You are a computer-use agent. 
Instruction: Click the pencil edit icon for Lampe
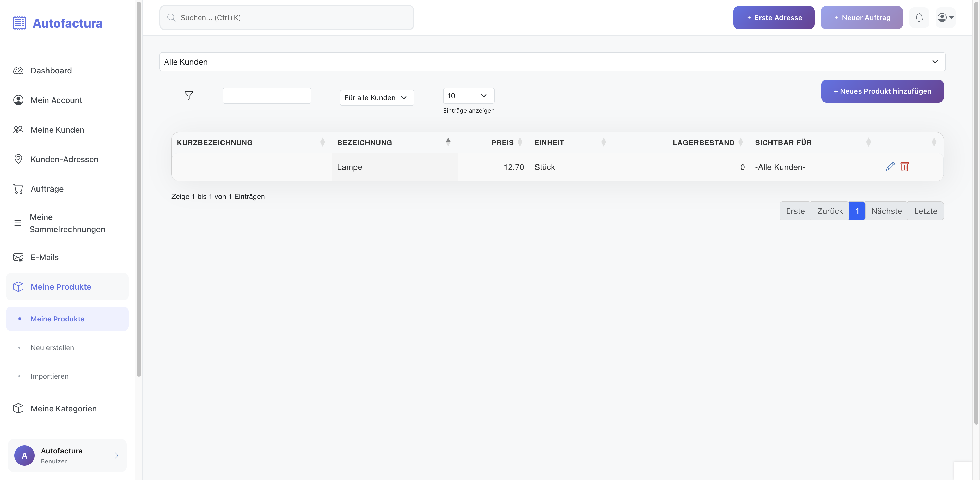pyautogui.click(x=890, y=167)
